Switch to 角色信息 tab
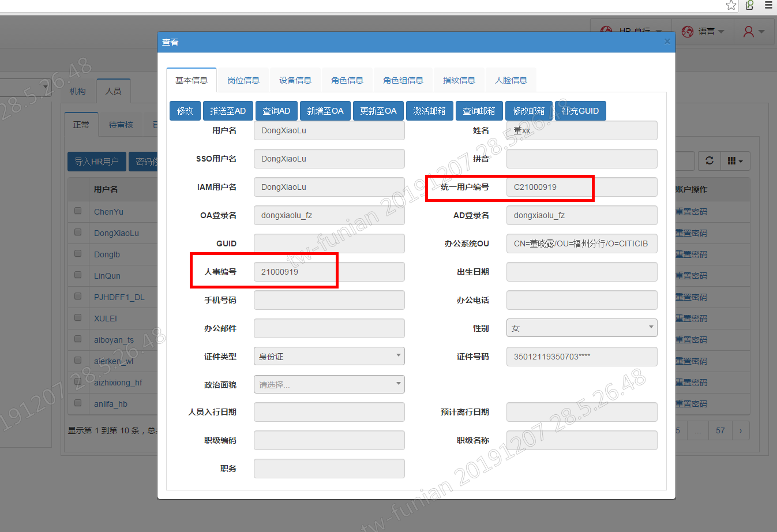 pyautogui.click(x=347, y=80)
